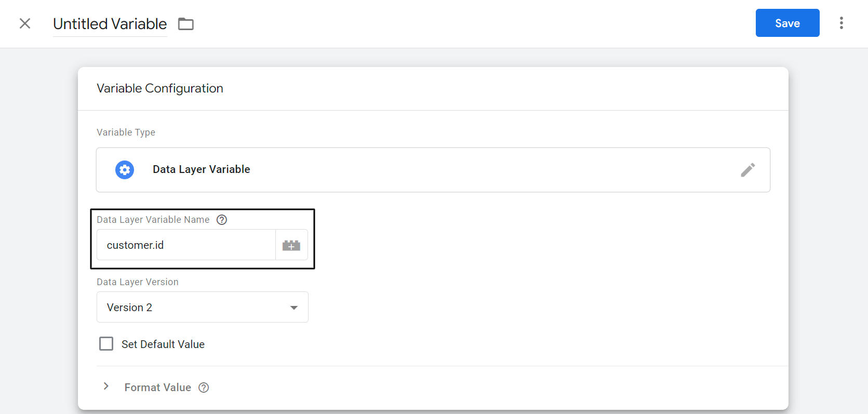Click the Untitled Variable title to rename it
The image size is (868, 414).
(x=110, y=24)
